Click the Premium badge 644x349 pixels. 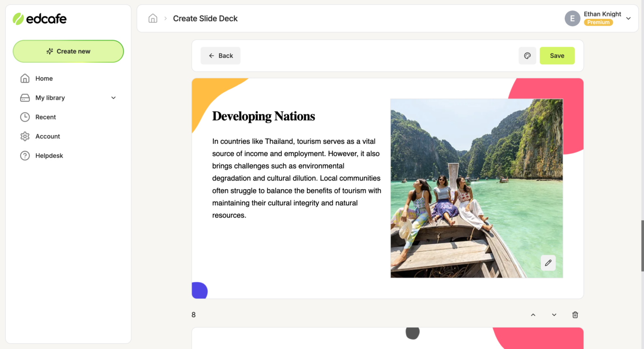click(598, 22)
